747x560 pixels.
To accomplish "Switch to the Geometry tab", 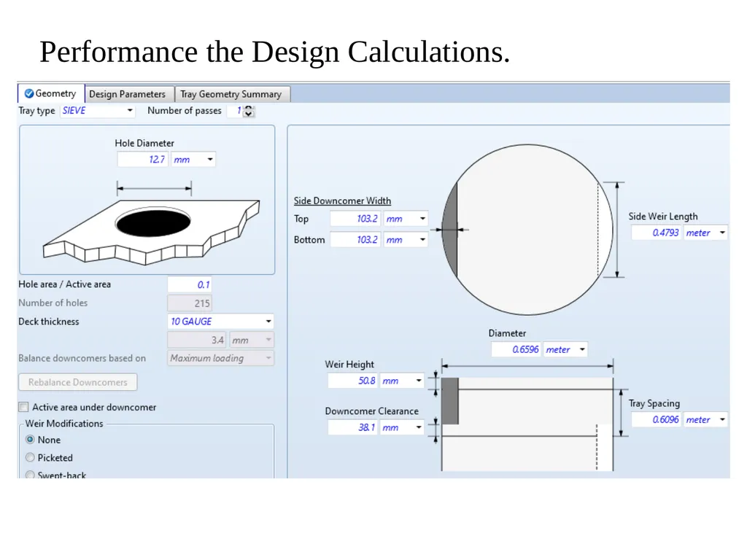I will 51,94.
